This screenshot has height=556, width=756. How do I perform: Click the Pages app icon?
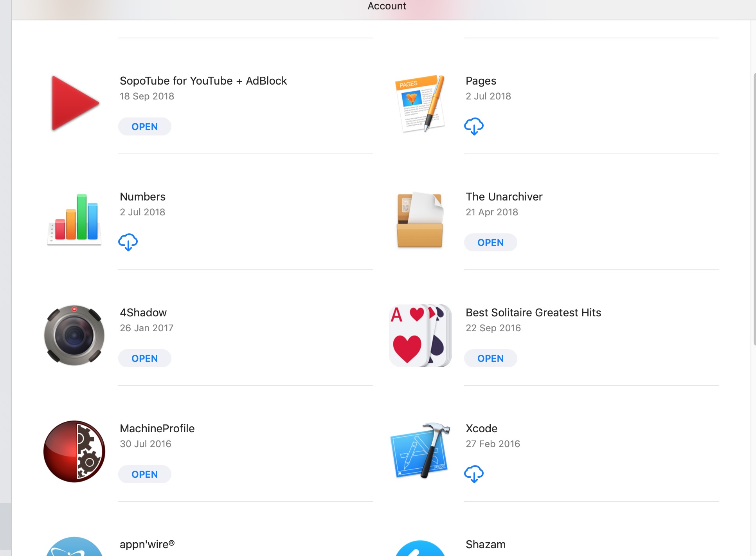coord(420,103)
